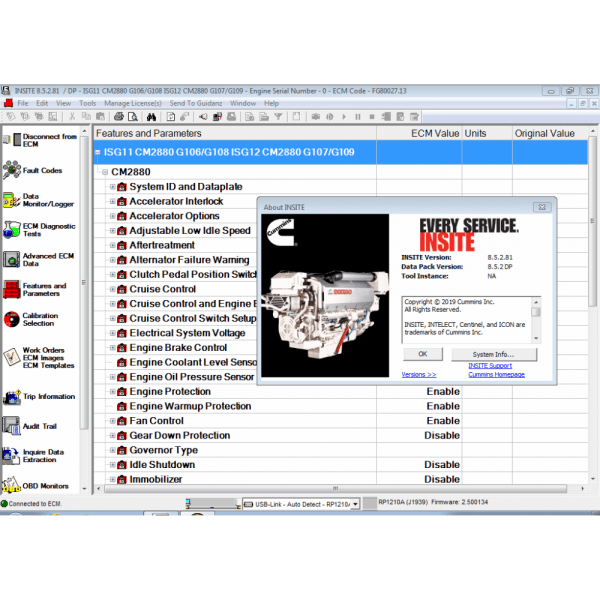
Task: Open the Tools menu
Action: click(x=88, y=103)
